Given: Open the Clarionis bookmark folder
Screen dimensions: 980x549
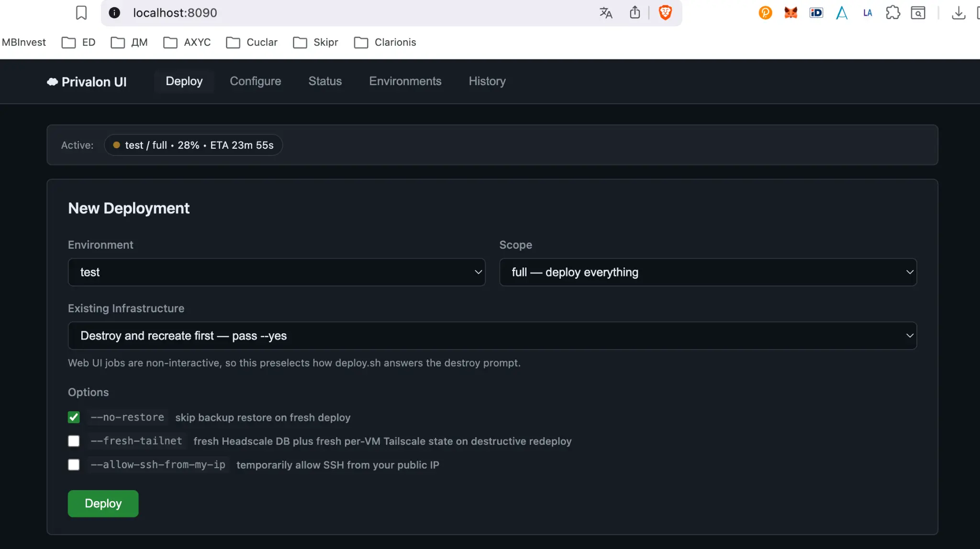Looking at the screenshot, I should 385,42.
